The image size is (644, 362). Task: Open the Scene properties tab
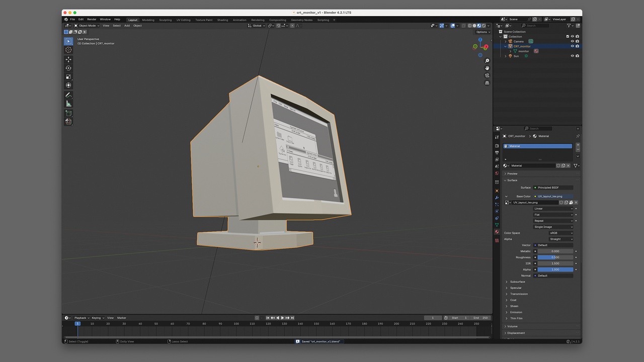pos(497,166)
